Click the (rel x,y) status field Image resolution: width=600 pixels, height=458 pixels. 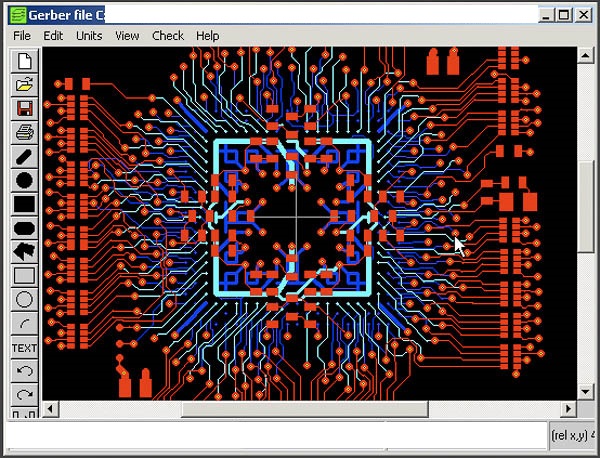pyautogui.click(x=572, y=435)
